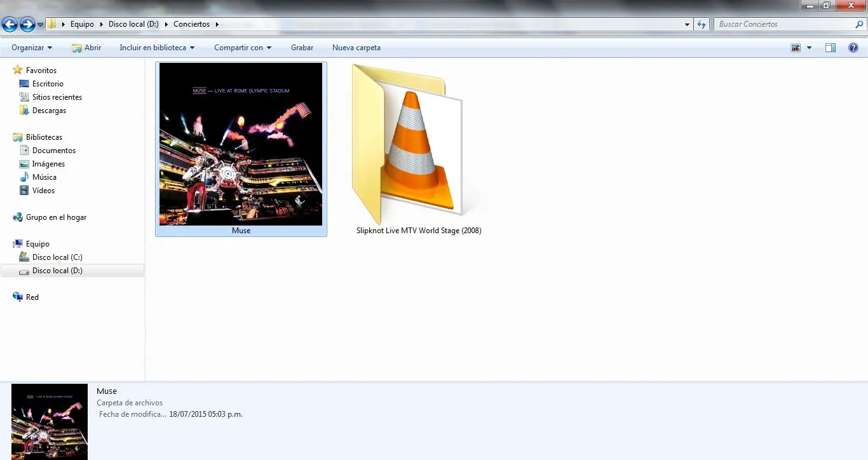The image size is (868, 460).
Task: Click the Red network icon
Action: click(x=18, y=297)
